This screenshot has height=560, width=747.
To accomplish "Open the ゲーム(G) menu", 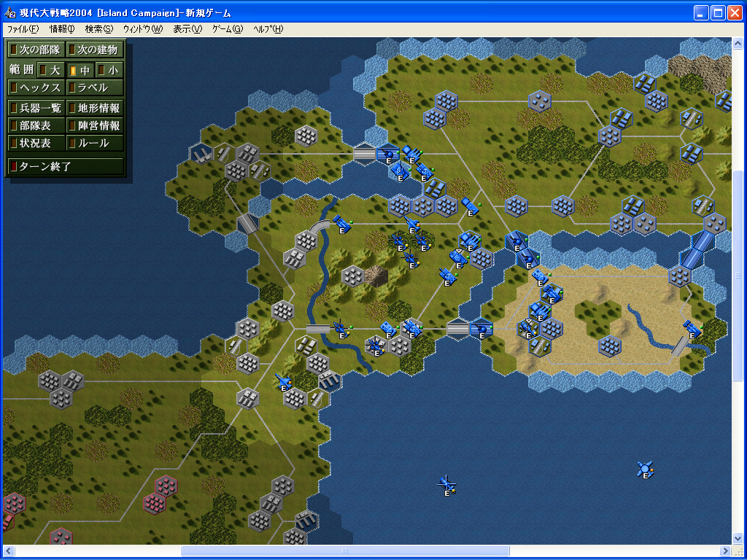I will [227, 29].
